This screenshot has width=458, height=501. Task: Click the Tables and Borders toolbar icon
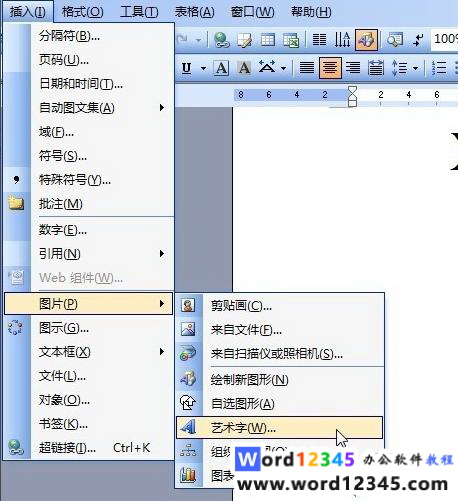coord(244,40)
